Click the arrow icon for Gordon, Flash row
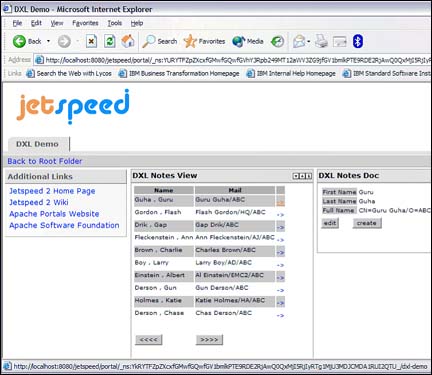 pos(280,215)
